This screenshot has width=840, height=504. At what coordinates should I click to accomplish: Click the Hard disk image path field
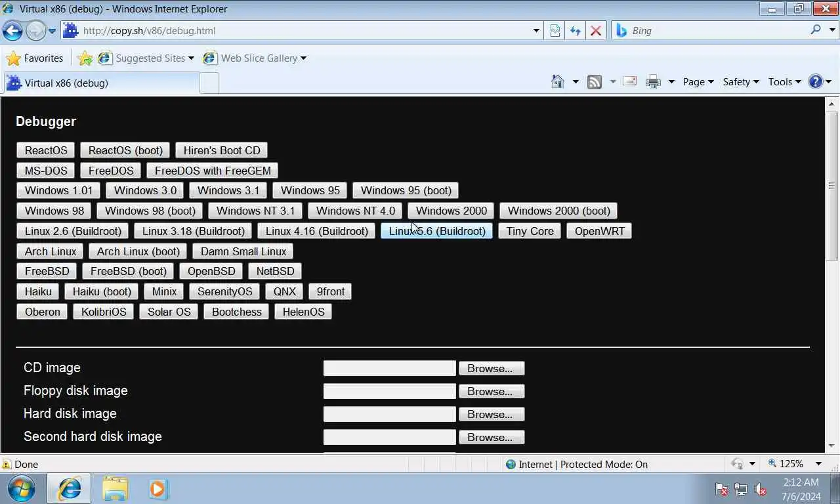click(390, 414)
